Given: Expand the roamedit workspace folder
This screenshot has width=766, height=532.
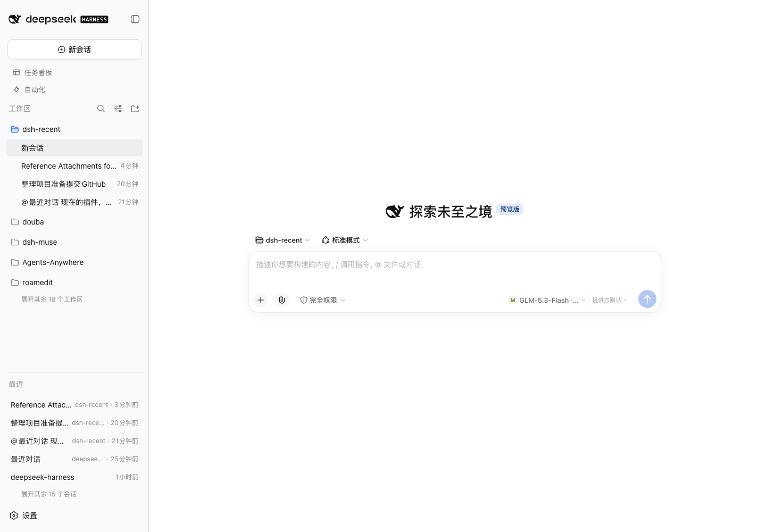Looking at the screenshot, I should (x=74, y=282).
